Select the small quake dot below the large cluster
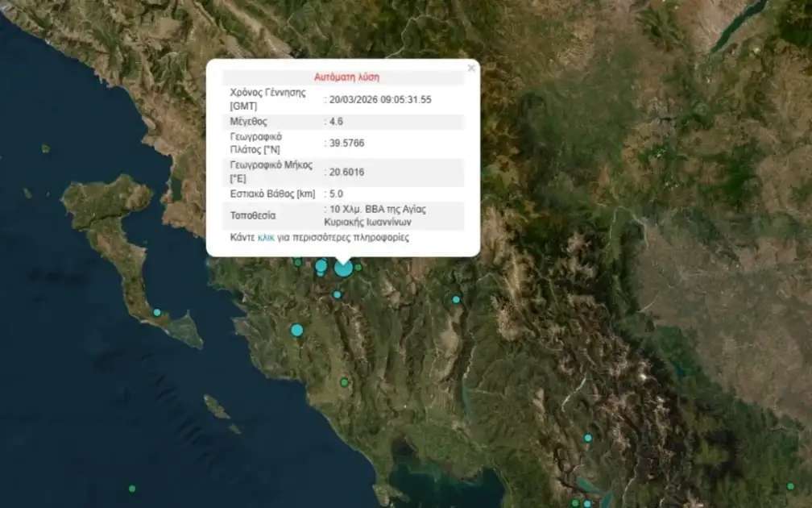Image resolution: width=812 pixels, height=508 pixels. [x=337, y=294]
